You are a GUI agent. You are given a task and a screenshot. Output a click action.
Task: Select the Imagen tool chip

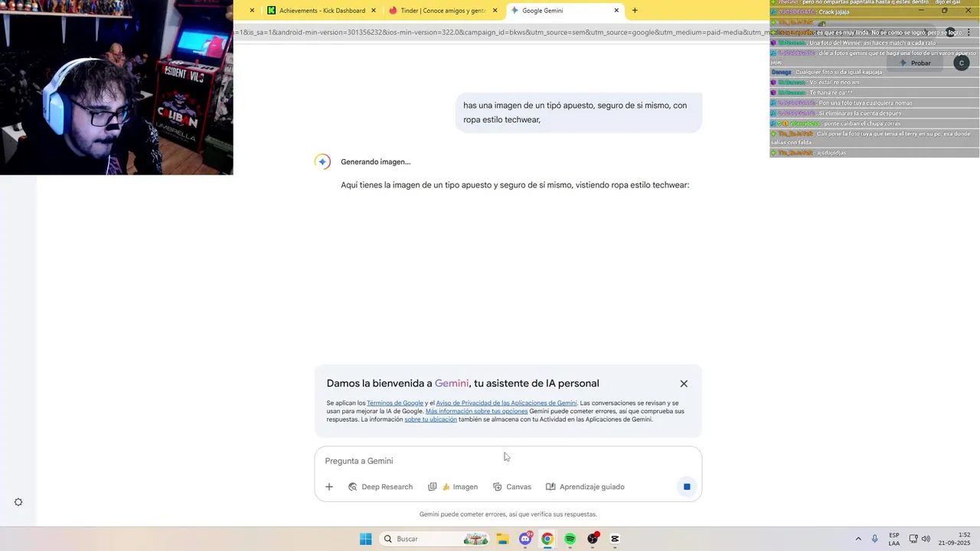click(x=453, y=487)
